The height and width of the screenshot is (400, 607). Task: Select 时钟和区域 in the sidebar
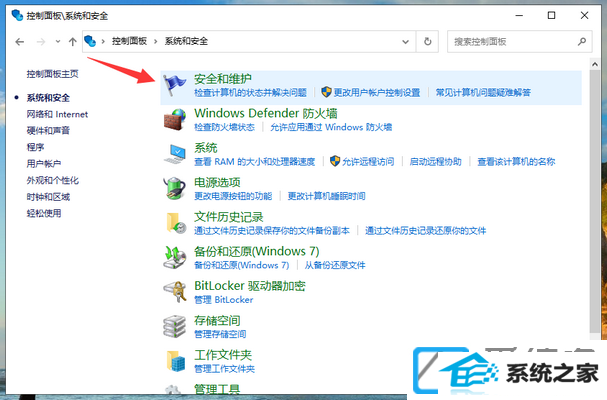(48, 197)
